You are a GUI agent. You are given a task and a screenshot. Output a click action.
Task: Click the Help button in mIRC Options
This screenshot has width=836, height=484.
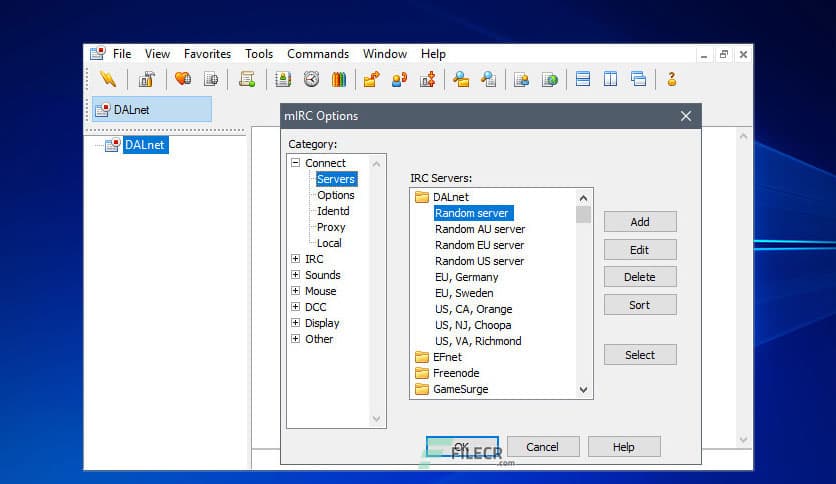[x=624, y=447]
